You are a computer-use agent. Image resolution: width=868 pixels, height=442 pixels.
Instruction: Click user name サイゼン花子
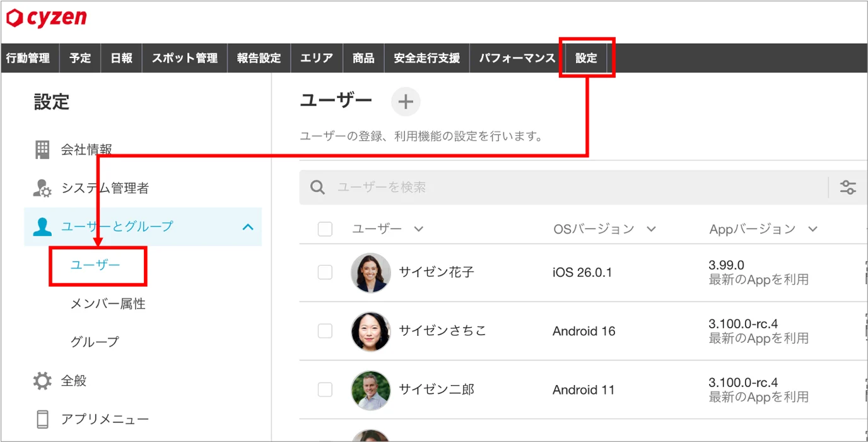click(437, 272)
